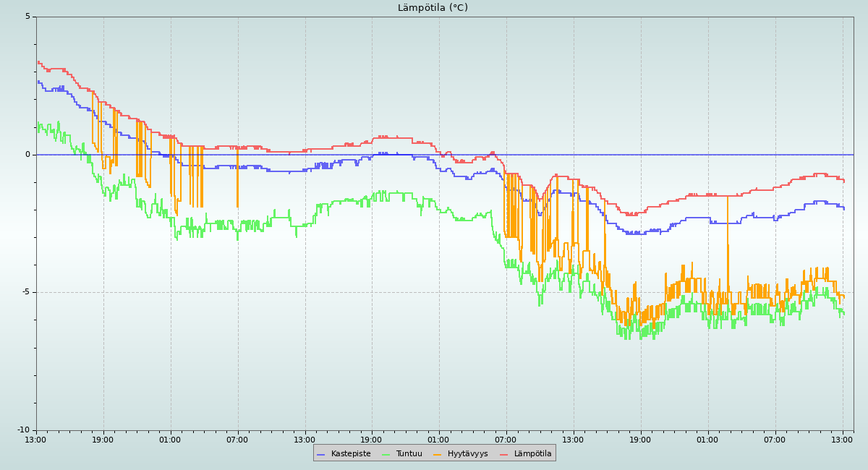
Task: Click the leftmost 13:00 x-axis label
Action: (x=35, y=440)
